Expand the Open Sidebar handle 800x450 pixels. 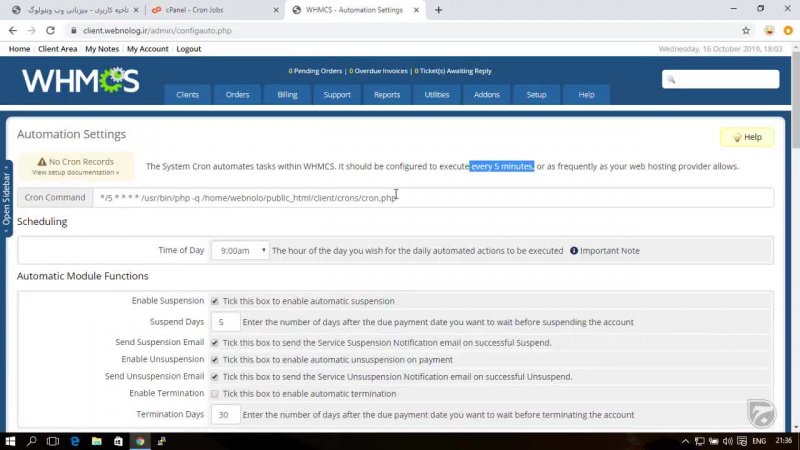6,198
